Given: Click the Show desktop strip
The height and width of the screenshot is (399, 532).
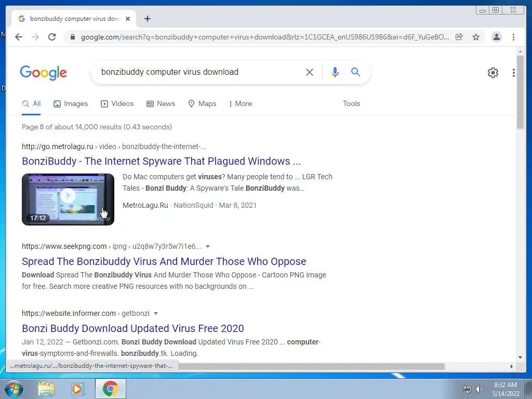Looking at the screenshot, I should point(529,389).
